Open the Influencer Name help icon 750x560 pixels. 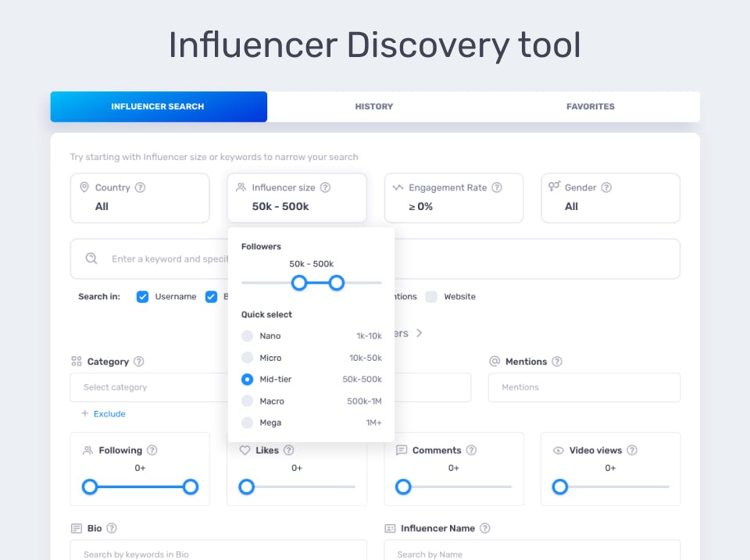coord(485,528)
